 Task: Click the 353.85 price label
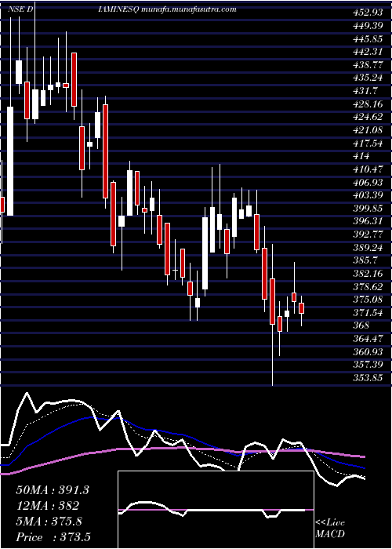point(368,379)
